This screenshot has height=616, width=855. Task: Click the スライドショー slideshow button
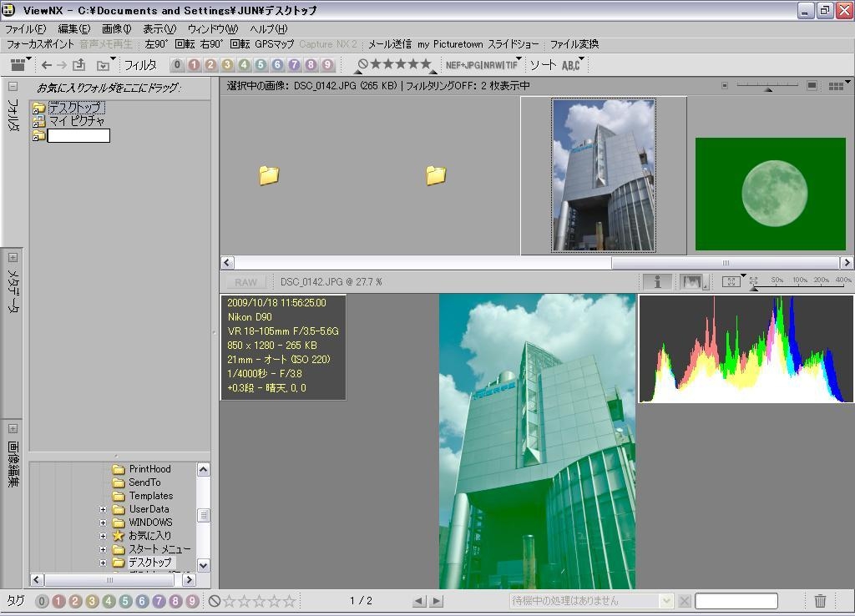click(514, 44)
